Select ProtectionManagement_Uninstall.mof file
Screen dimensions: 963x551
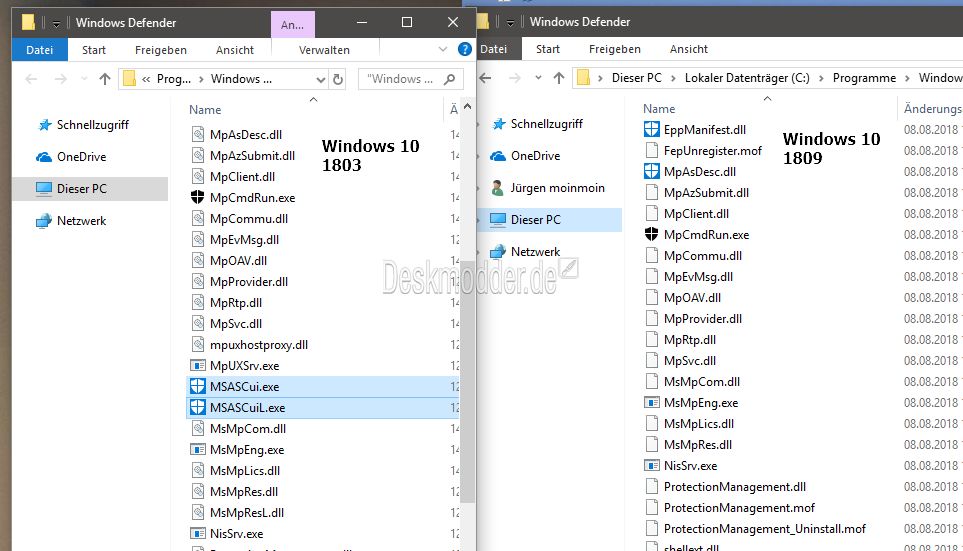tap(765, 528)
